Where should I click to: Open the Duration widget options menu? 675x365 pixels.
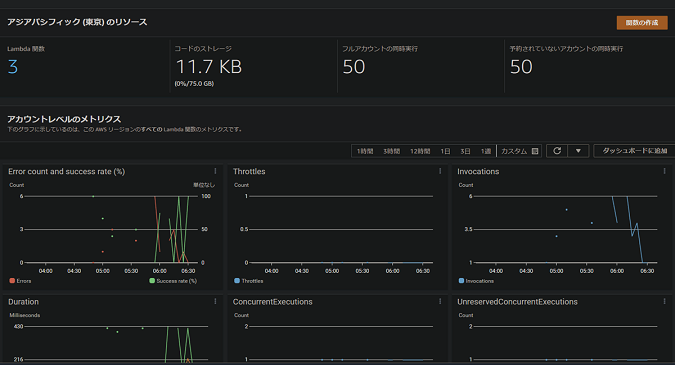[x=215, y=302]
